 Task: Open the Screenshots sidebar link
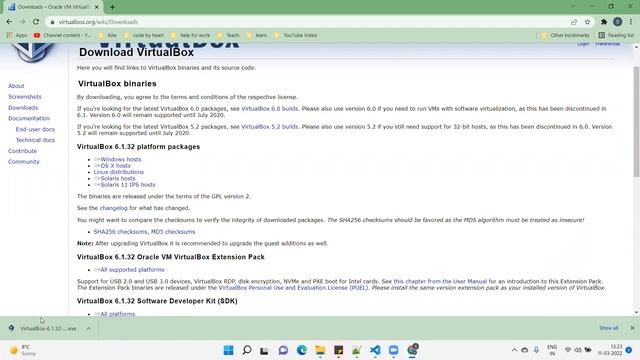click(25, 97)
